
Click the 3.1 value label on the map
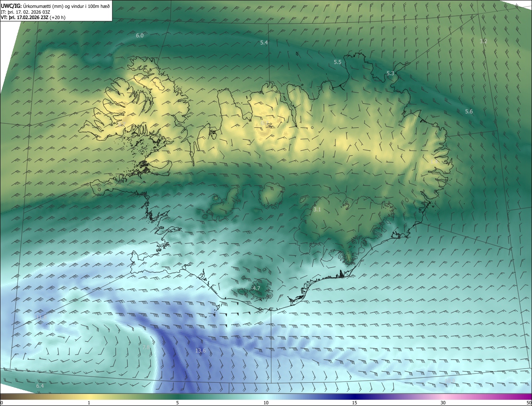(x=317, y=210)
